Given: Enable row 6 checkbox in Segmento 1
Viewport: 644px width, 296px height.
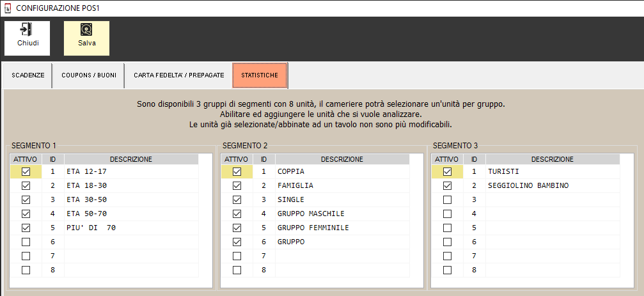Looking at the screenshot, I should [x=26, y=242].
